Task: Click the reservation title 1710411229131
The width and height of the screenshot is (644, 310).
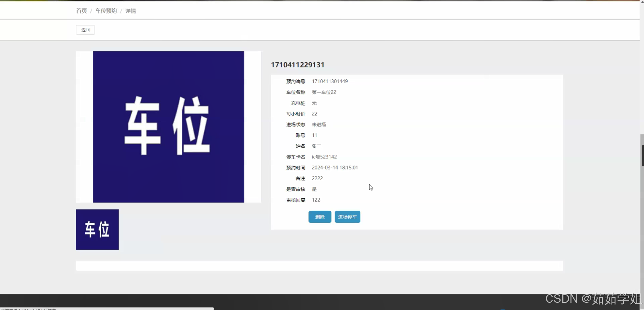Action: [297, 65]
